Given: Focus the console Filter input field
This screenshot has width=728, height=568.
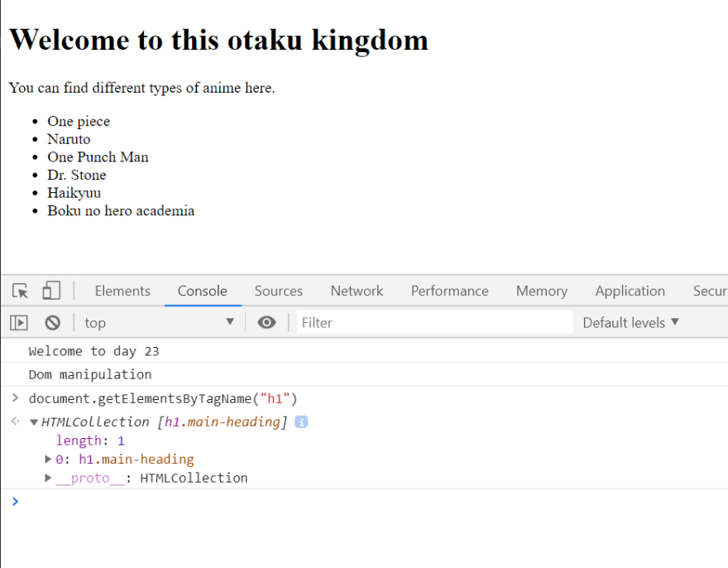Looking at the screenshot, I should click(434, 323).
